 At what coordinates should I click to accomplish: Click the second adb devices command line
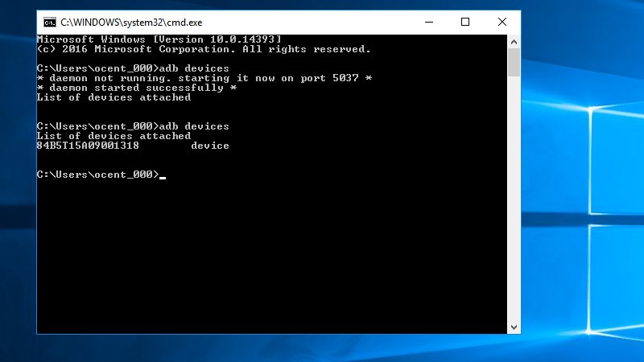coord(133,126)
